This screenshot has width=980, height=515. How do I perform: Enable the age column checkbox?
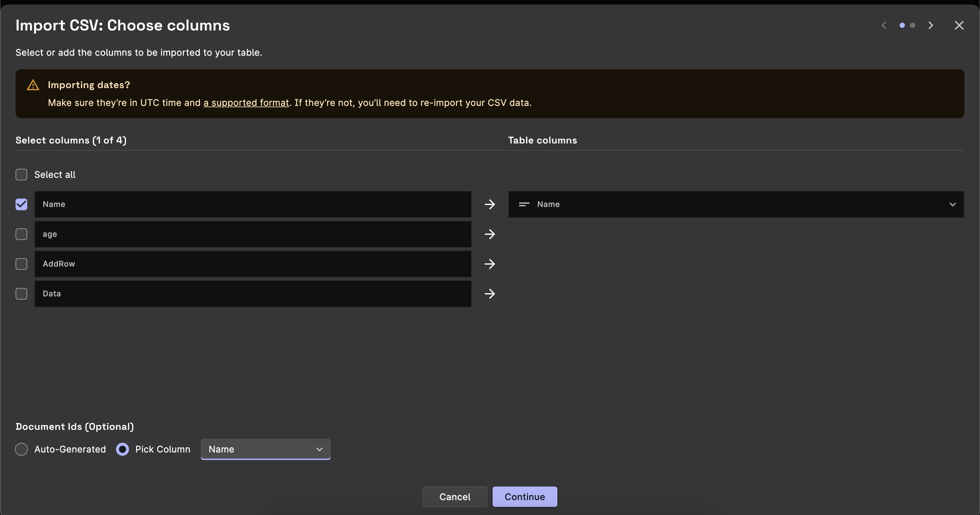click(21, 234)
